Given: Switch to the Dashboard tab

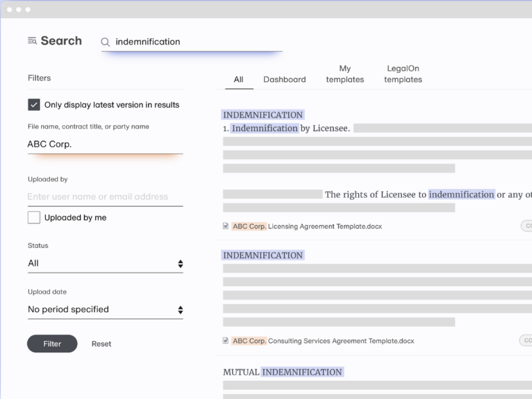Looking at the screenshot, I should tap(285, 79).
